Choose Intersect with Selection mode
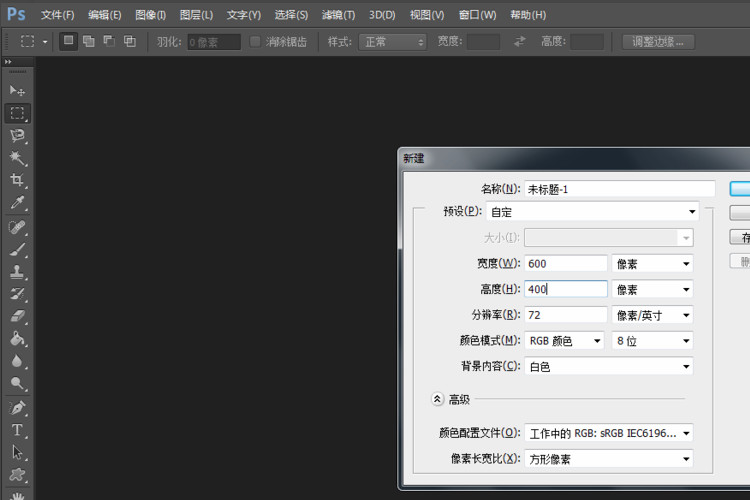 130,42
